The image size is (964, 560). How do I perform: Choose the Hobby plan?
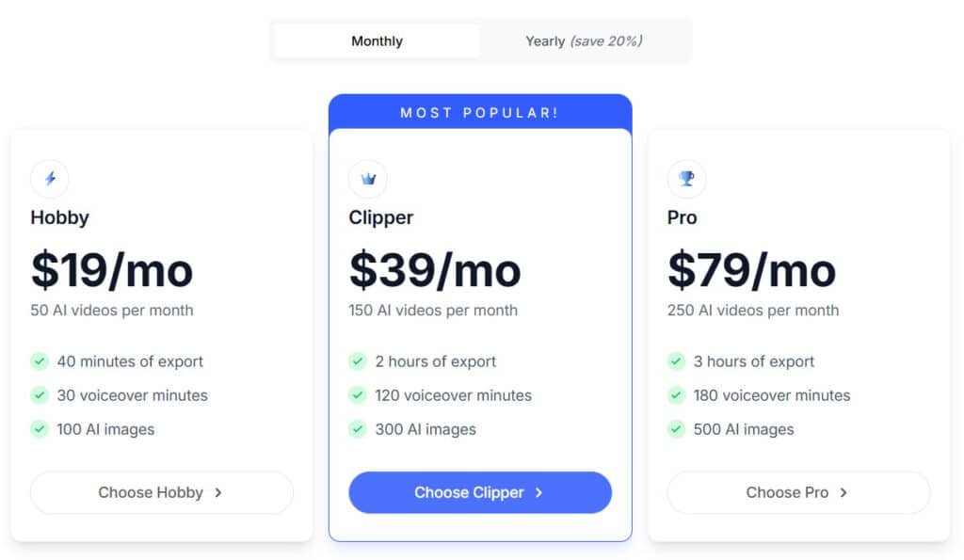click(x=162, y=492)
